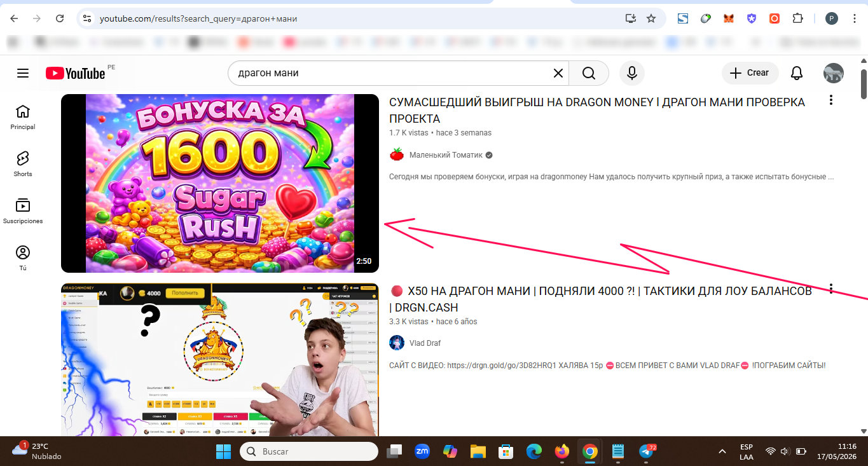This screenshot has width=868, height=466.
Task: Open Telegram from the taskbar
Action: [647, 451]
